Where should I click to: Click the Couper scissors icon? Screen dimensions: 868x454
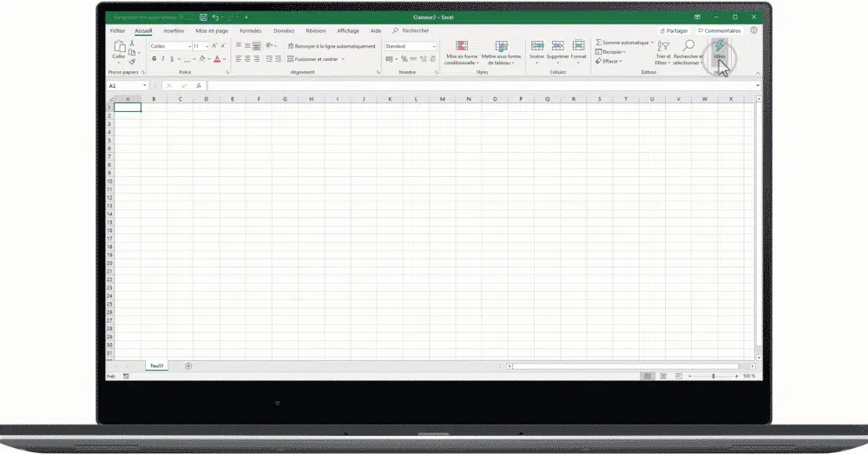click(132, 43)
